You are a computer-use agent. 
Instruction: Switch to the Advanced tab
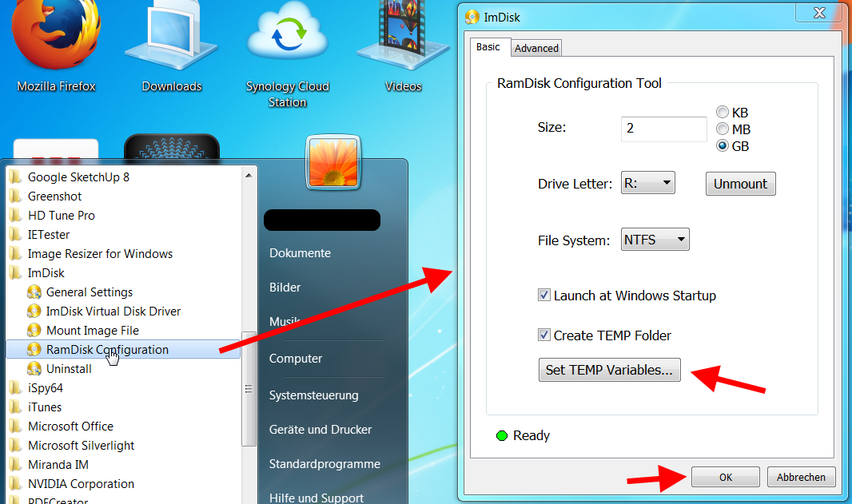[x=536, y=48]
